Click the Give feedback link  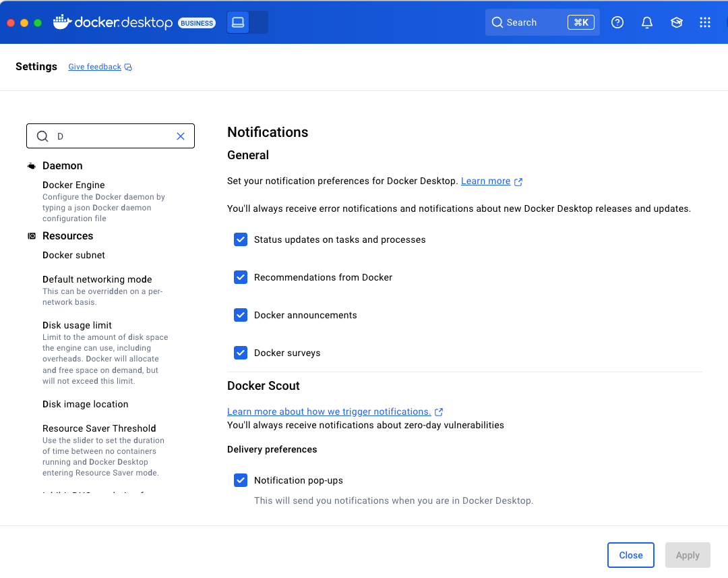94,67
